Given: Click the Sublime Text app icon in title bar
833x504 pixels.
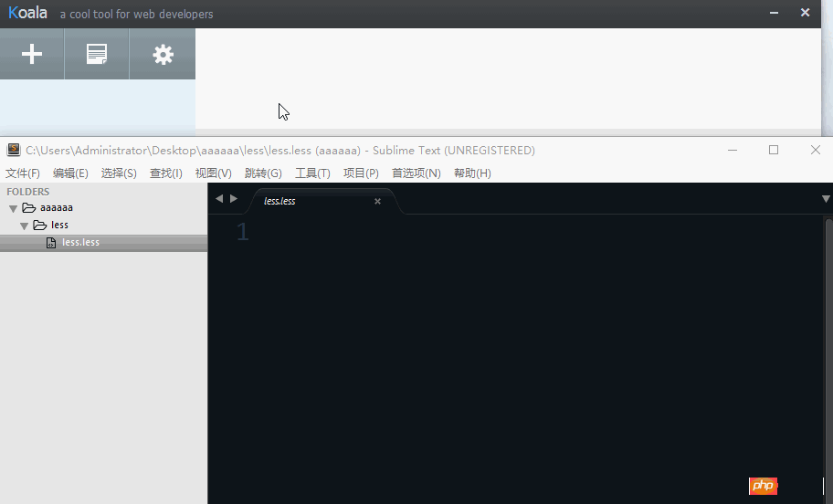Looking at the screenshot, I should coord(14,150).
